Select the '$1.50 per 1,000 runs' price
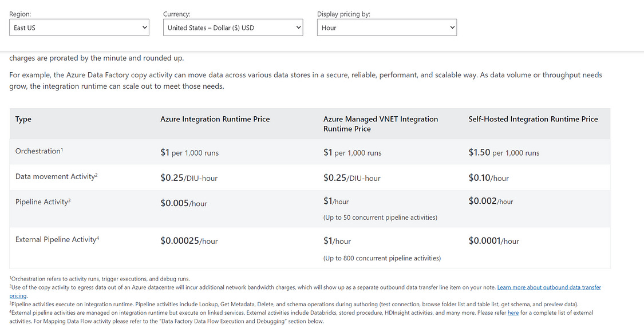The height and width of the screenshot is (336, 644). click(504, 152)
